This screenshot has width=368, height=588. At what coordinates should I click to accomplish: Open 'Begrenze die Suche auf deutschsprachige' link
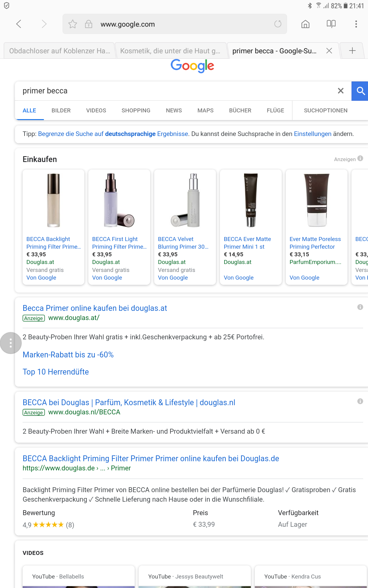pyautogui.click(x=113, y=134)
